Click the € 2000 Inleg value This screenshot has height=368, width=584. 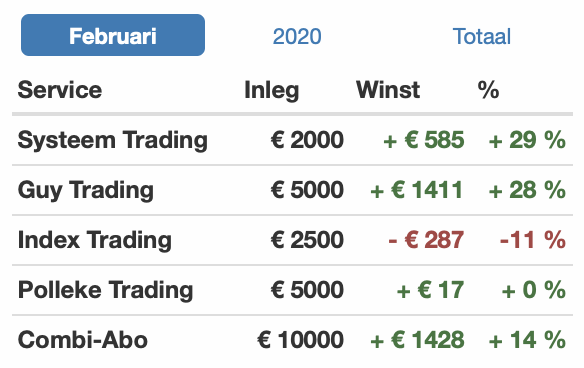307,140
